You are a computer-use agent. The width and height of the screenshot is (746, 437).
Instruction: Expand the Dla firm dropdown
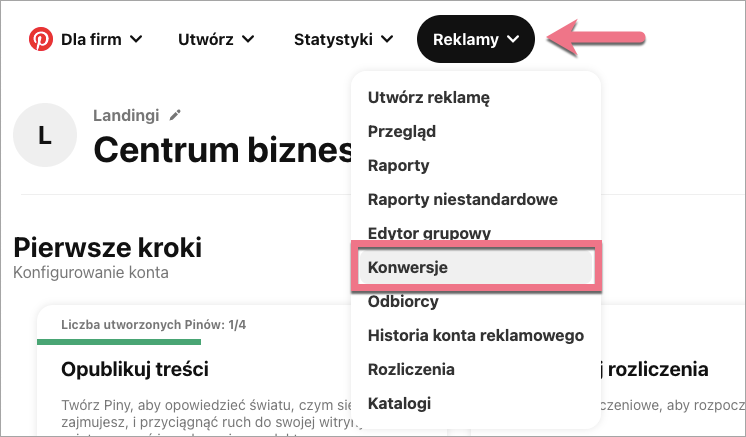pyautogui.click(x=100, y=40)
